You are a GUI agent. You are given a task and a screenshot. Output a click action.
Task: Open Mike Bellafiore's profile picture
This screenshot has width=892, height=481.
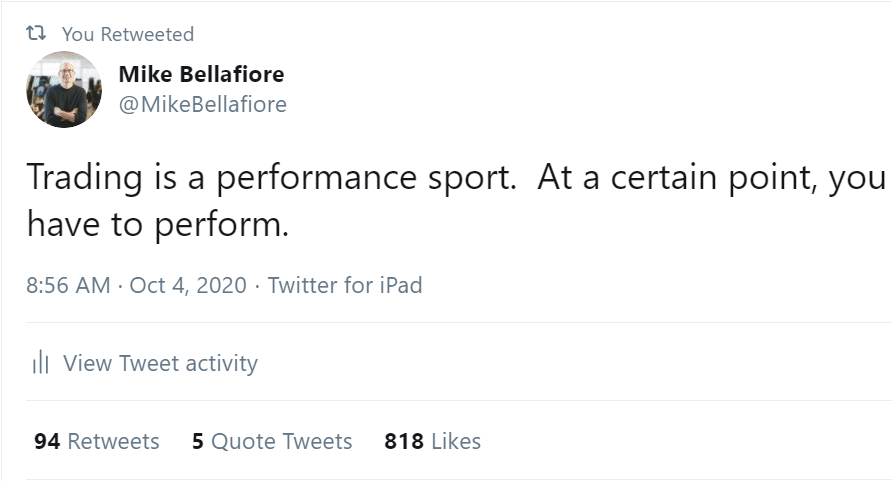pyautogui.click(x=64, y=89)
